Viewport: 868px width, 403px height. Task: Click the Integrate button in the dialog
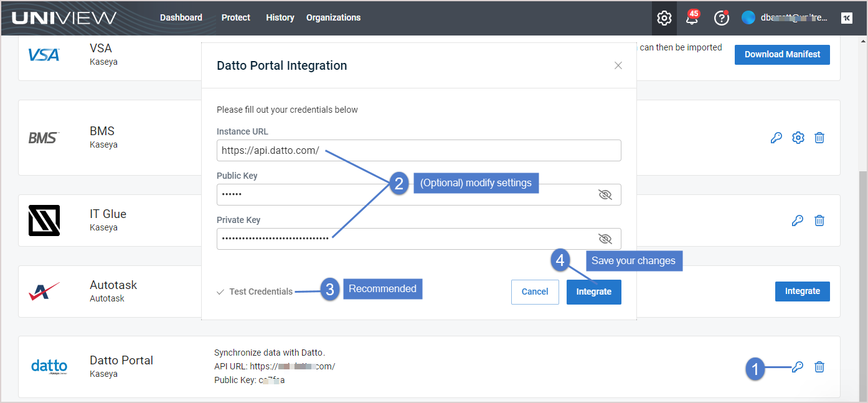point(594,292)
